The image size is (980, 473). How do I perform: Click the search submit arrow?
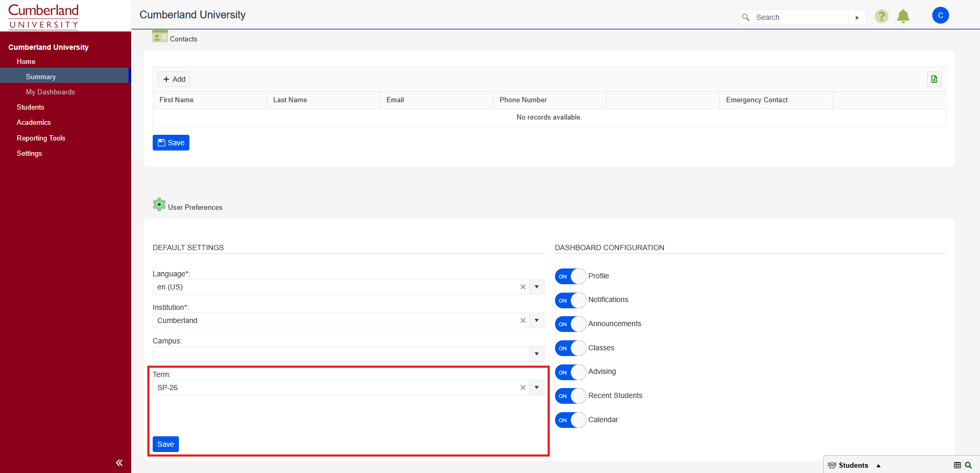[x=857, y=17]
